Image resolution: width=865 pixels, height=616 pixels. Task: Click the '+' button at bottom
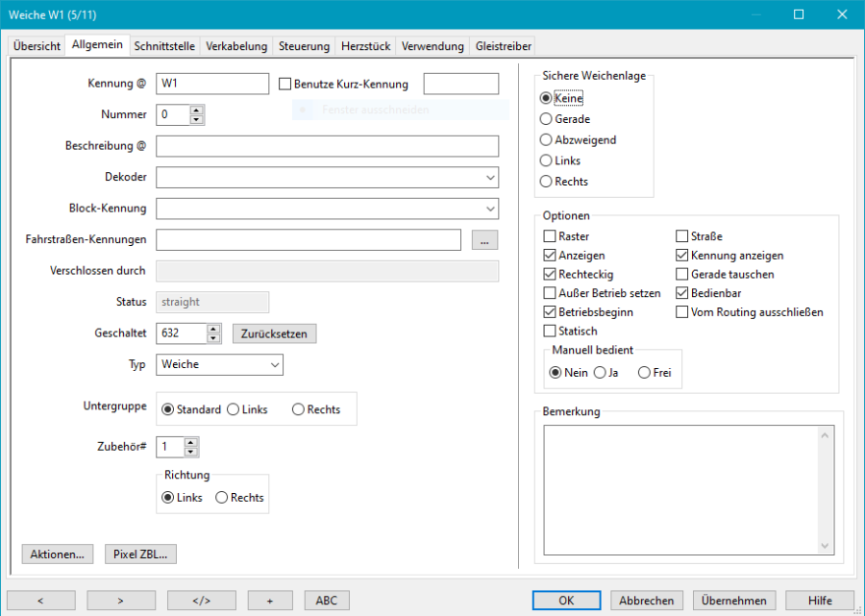point(270,600)
